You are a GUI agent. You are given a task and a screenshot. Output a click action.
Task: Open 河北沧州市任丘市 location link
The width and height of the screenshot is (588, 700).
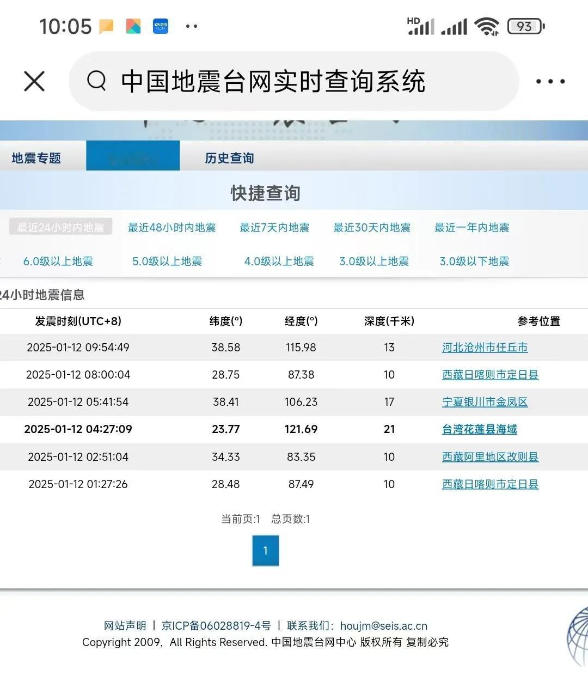pos(485,348)
